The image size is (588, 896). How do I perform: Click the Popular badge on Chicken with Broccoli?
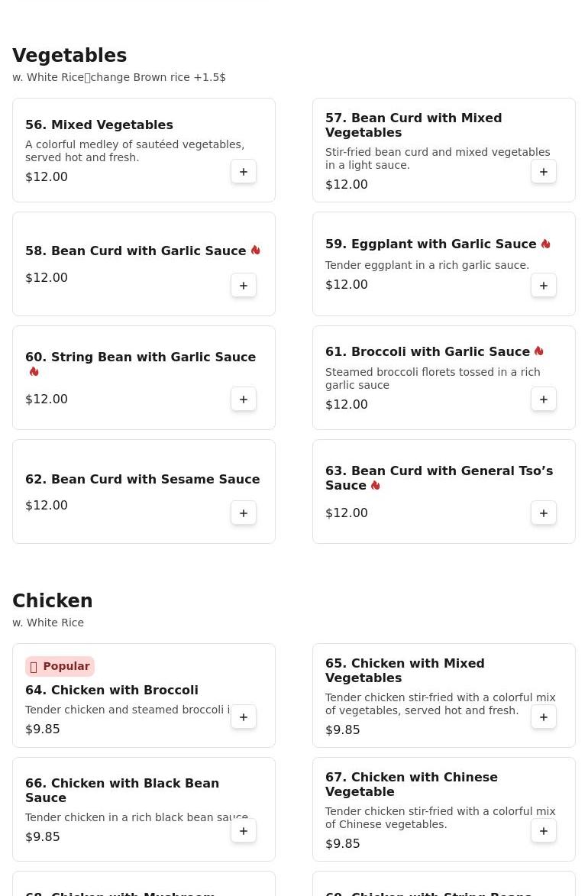coord(60,666)
